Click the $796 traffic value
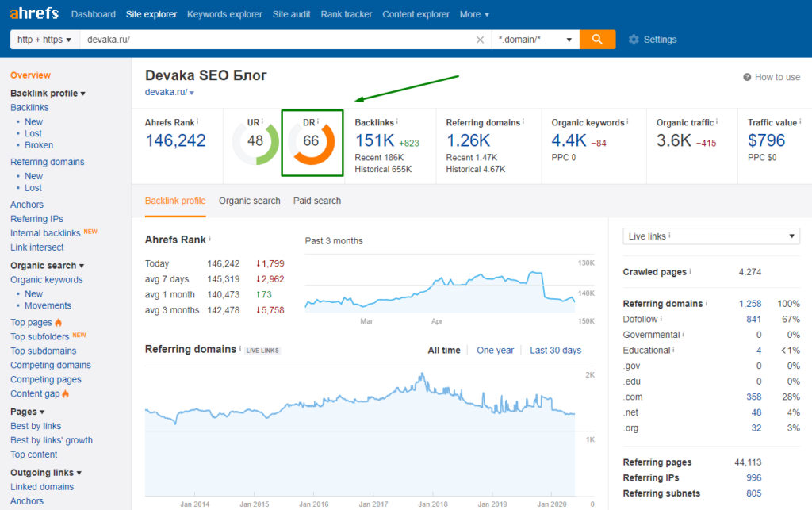This screenshot has height=510, width=812. point(767,140)
